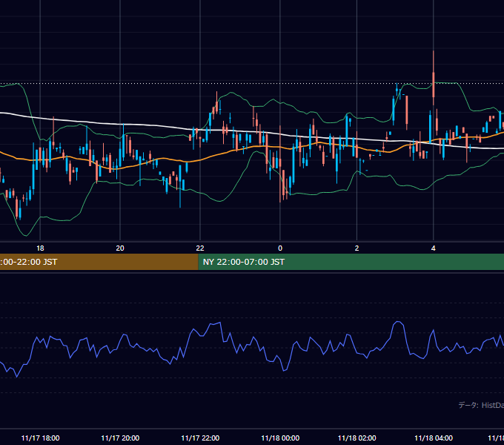
Task: Click the 2 hour axis label
Action: 357,248
